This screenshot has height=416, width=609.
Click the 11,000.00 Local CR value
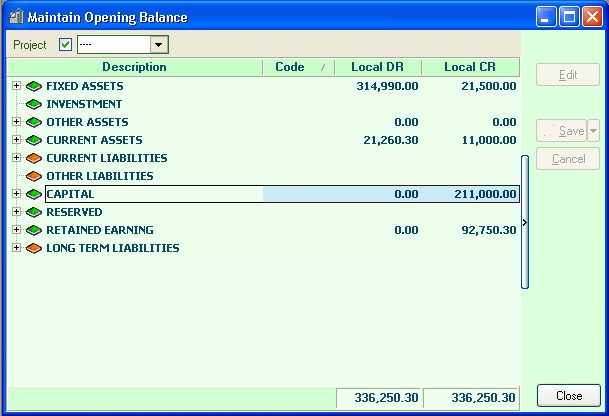point(489,140)
